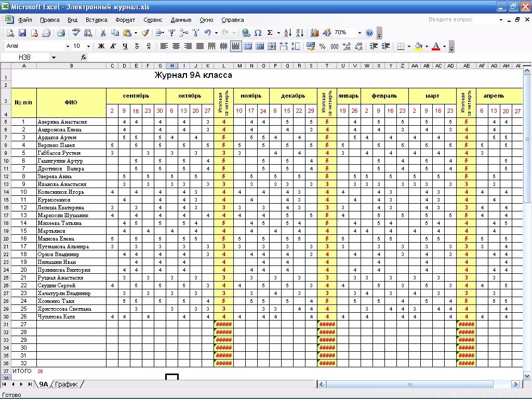Click the Undo arrow icon
The width and height of the screenshot is (532, 399).
click(208, 33)
